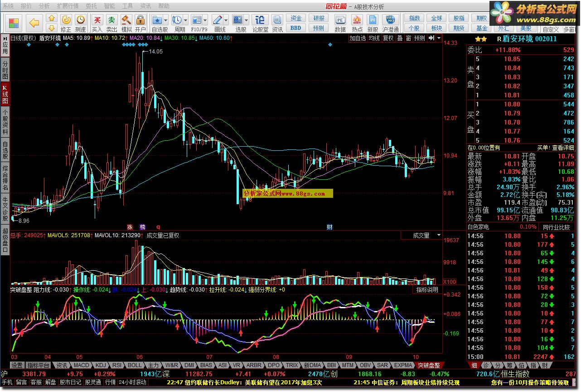
Task: Click the 预测 toolbar button
Action: point(319,28)
